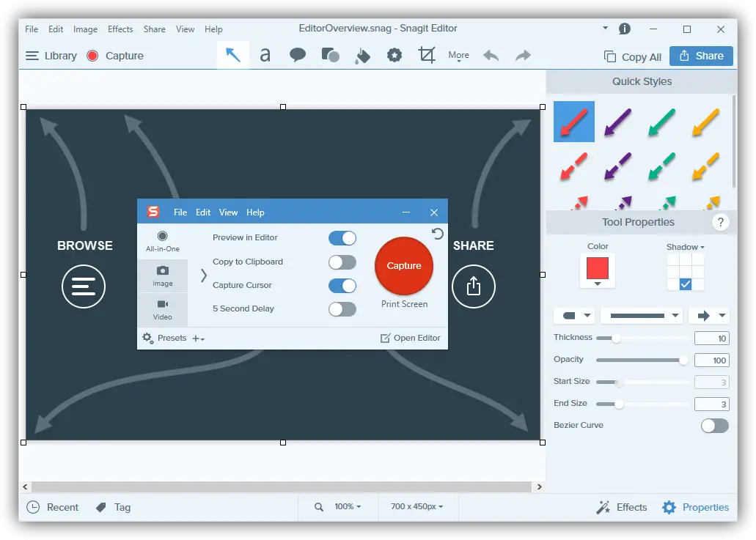The image size is (756, 540).
Task: Open Effects panel wand icon
Action: (x=603, y=507)
